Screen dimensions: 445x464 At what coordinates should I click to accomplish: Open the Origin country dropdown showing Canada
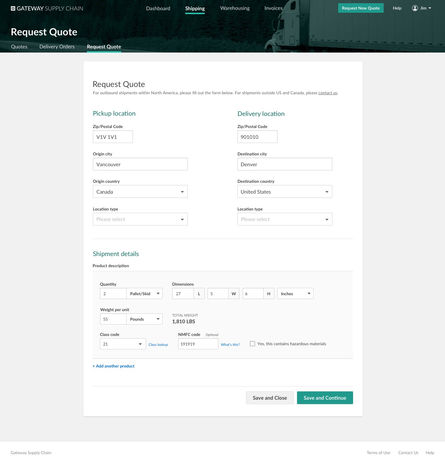pos(140,192)
